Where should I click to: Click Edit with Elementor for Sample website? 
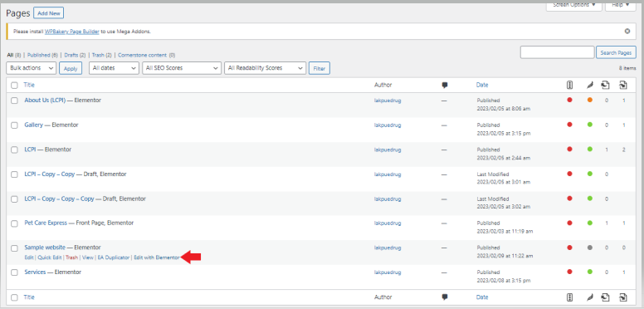pyautogui.click(x=157, y=257)
